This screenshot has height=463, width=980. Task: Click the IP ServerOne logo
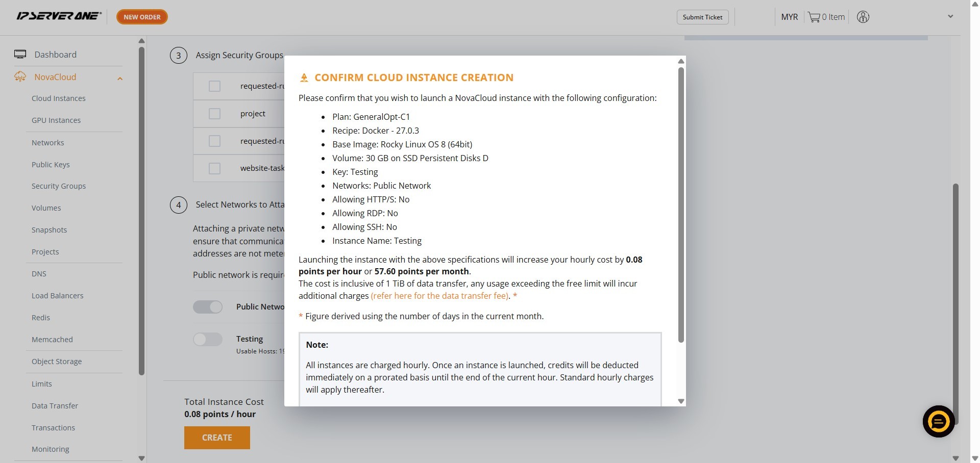[x=59, y=16]
